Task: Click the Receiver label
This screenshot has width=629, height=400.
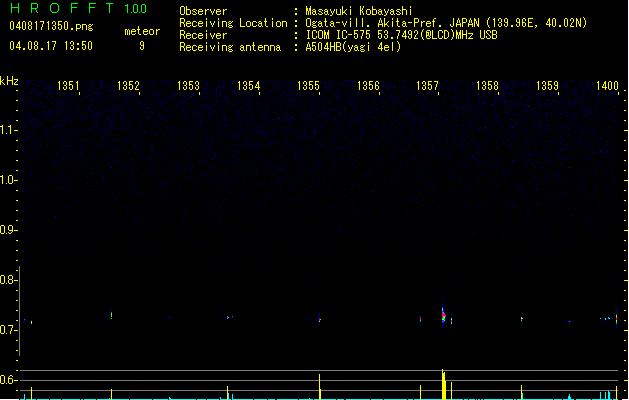Action: (x=203, y=35)
